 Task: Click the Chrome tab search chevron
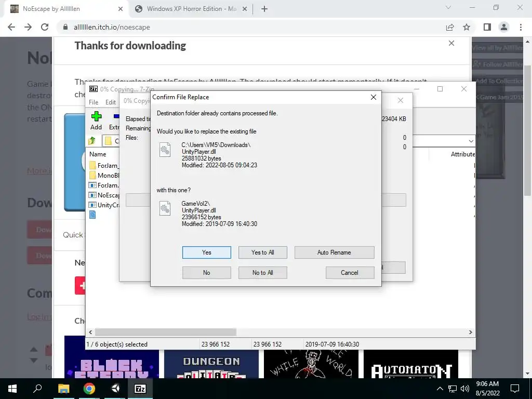click(448, 7)
